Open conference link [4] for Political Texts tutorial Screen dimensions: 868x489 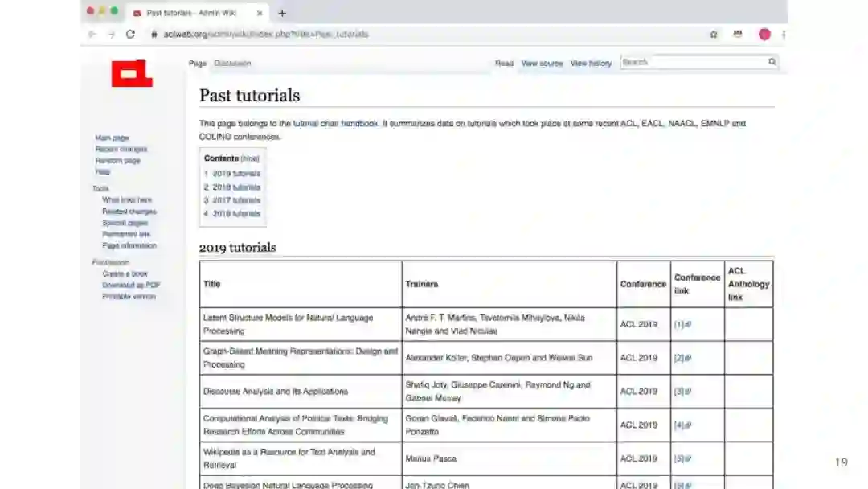click(x=682, y=425)
